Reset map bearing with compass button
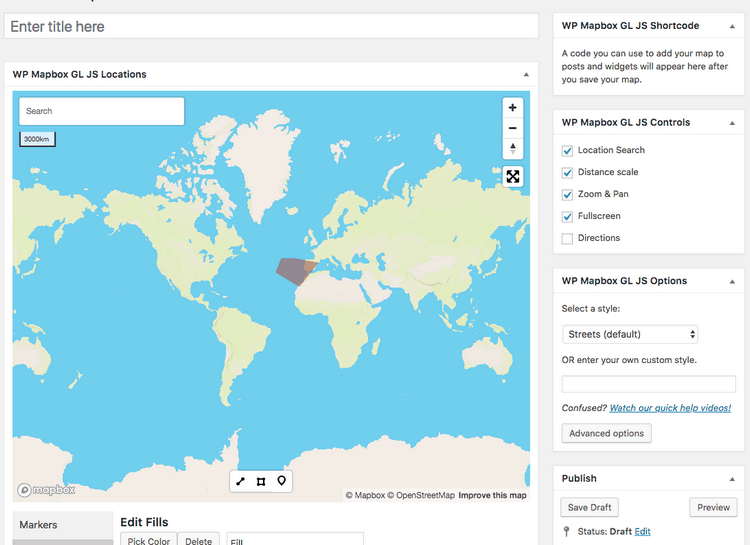 pos(513,149)
